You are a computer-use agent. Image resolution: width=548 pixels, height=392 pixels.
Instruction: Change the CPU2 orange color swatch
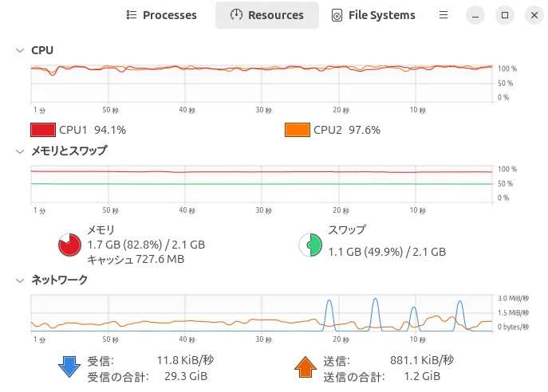coord(298,130)
